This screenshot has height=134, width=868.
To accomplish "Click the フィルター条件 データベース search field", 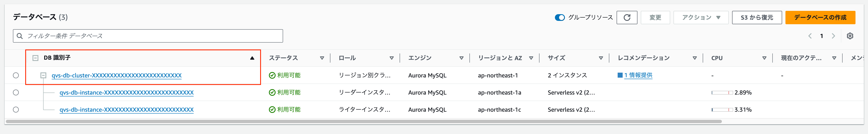I will coord(148,36).
